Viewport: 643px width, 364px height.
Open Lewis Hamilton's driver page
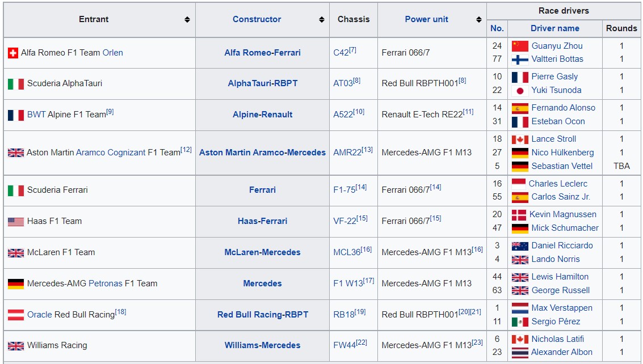coord(560,277)
